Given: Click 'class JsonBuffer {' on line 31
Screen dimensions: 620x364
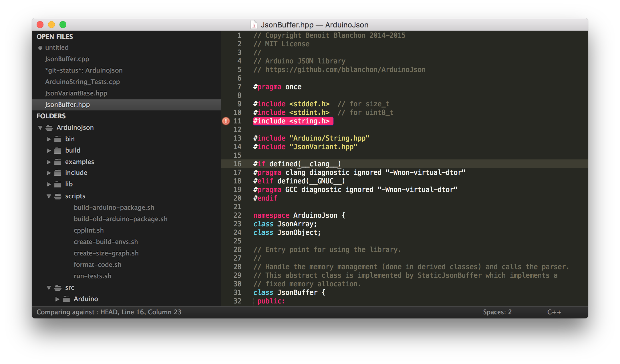Looking at the screenshot, I should [x=289, y=293].
